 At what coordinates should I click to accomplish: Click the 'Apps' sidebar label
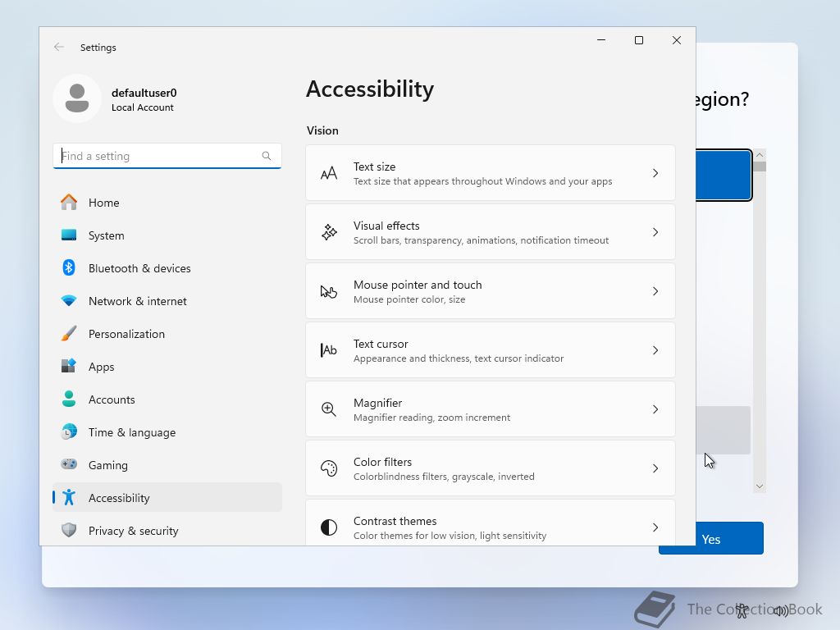point(101,367)
